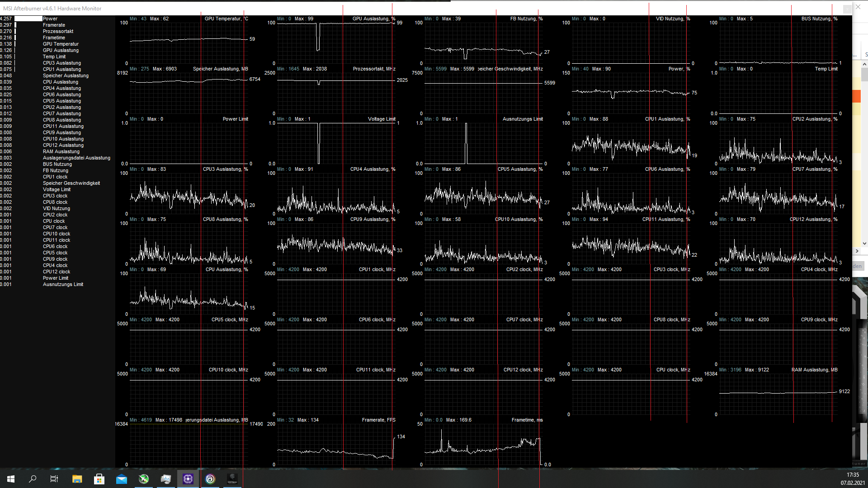Select the Framerate entry in the left list
This screenshot has width=868, height=488.
click(54, 25)
